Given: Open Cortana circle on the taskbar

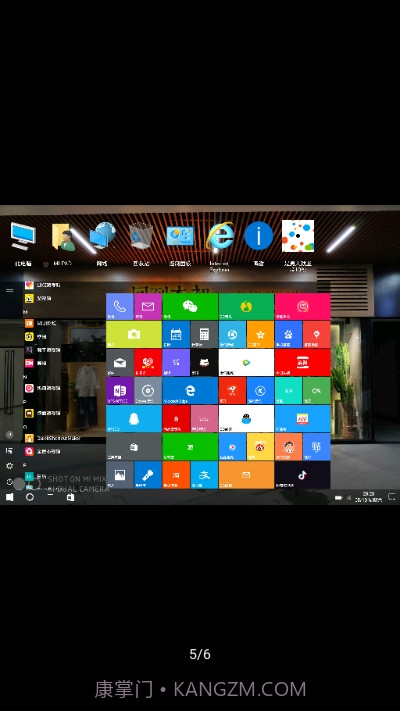Looking at the screenshot, I should (x=30, y=497).
